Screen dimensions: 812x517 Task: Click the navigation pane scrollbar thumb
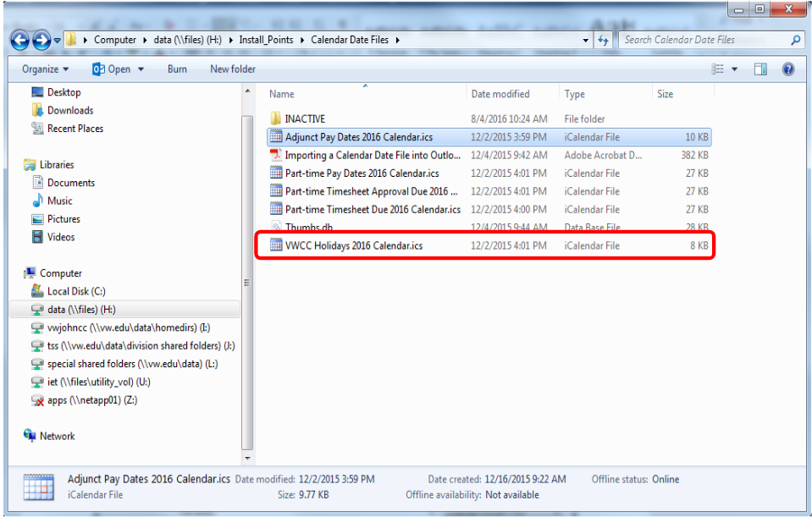coord(247,283)
